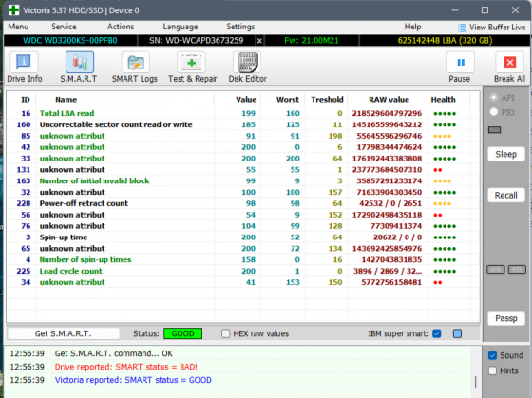Switch to Test & Repair view
The width and height of the screenshot is (532, 398).
pos(191,62)
